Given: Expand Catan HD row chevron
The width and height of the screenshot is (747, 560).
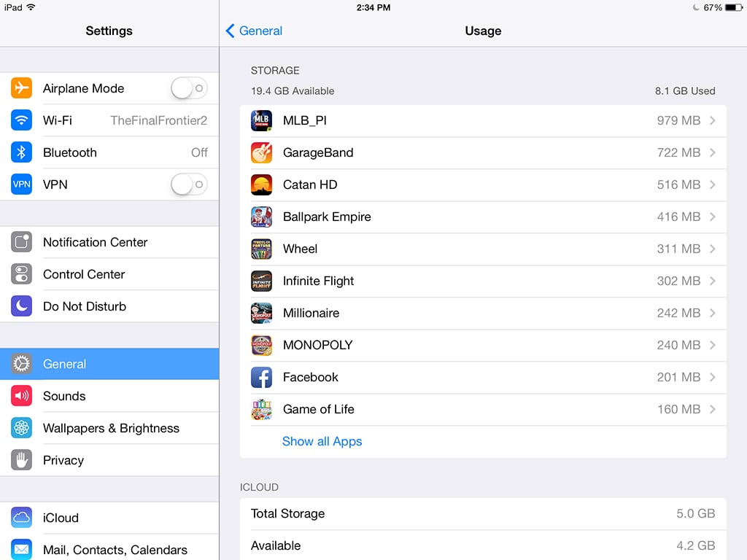Looking at the screenshot, I should click(713, 184).
